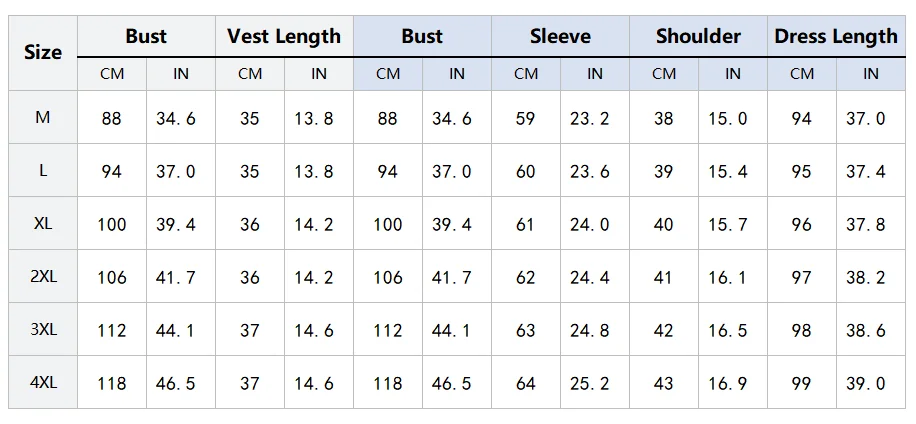
Task: Click the 25.2 sleeve inches cell
Action: [x=594, y=383]
